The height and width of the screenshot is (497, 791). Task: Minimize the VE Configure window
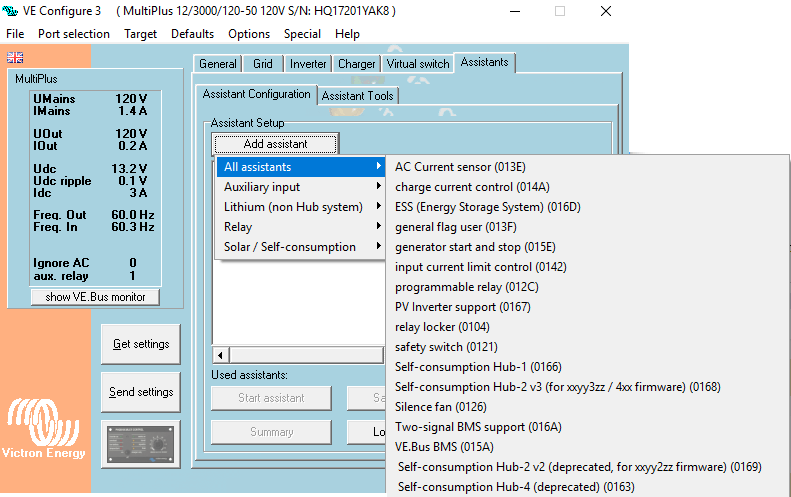515,11
